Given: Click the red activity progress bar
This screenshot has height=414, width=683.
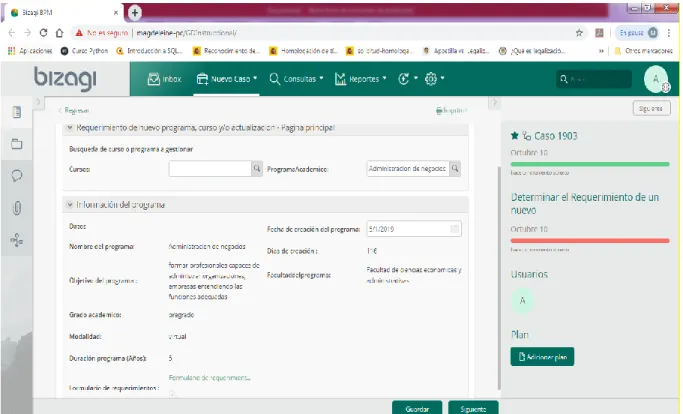Looking at the screenshot, I should pyautogui.click(x=590, y=241).
